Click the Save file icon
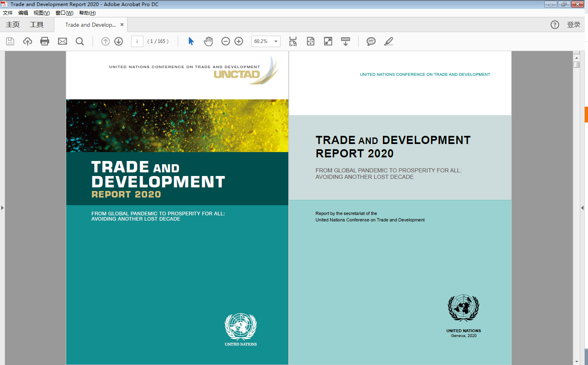The image size is (588, 365). [10, 41]
